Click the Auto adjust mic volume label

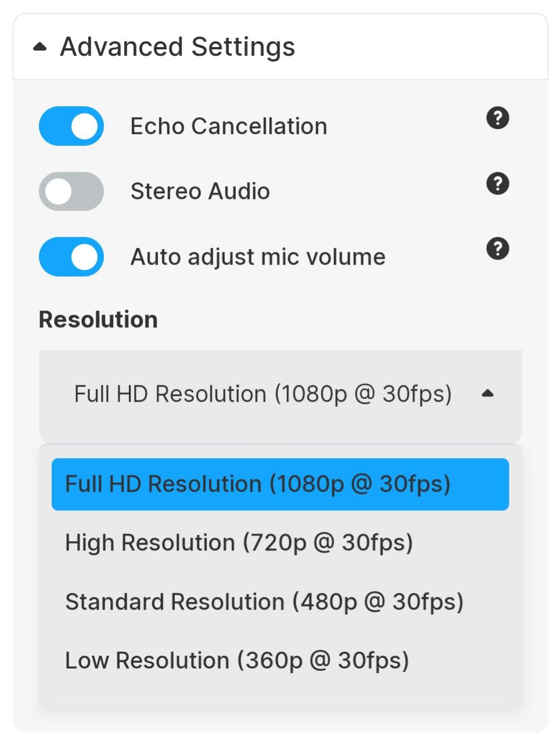258,256
